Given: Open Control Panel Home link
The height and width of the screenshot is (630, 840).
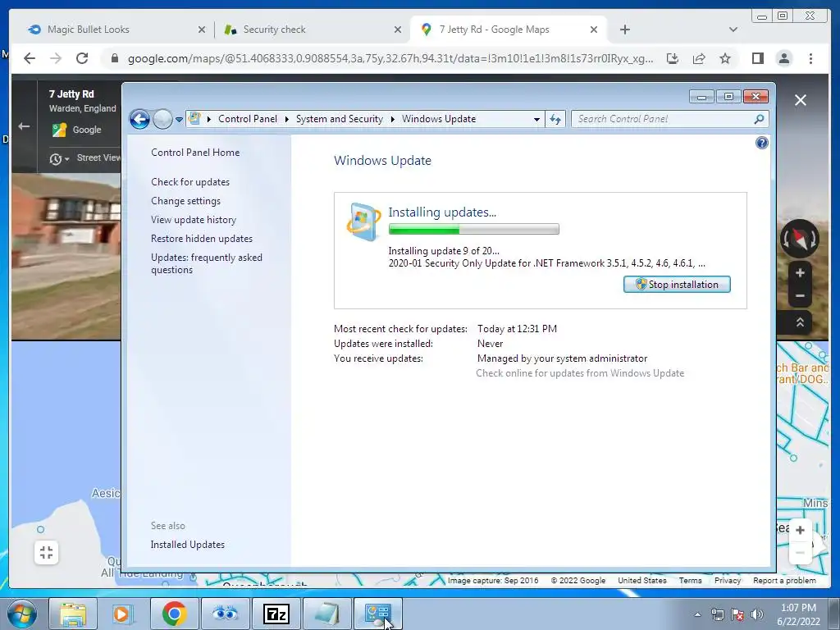Looking at the screenshot, I should tap(195, 152).
